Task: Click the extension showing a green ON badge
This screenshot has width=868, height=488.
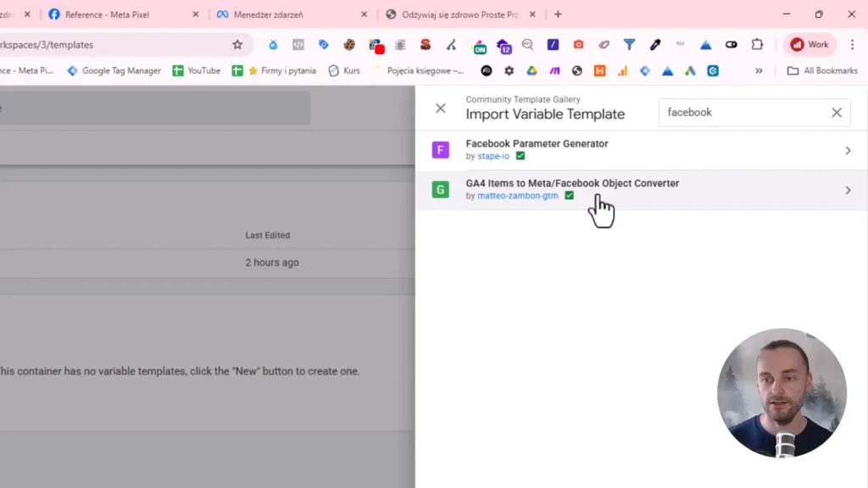Action: pos(478,46)
